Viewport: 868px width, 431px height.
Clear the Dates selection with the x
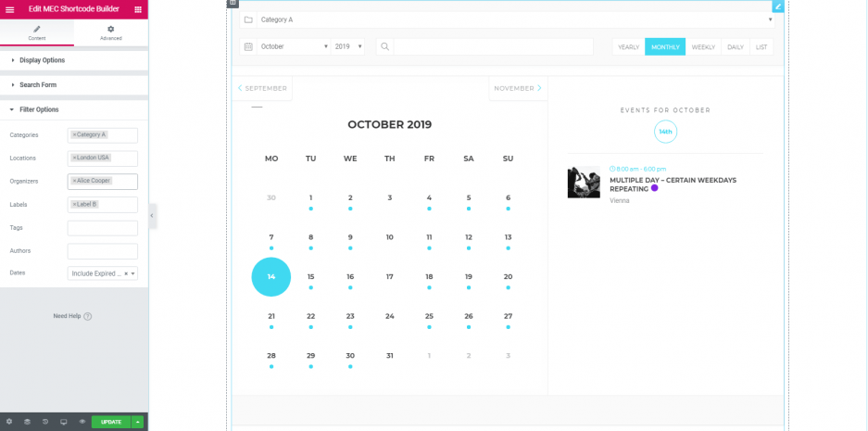[x=126, y=273]
